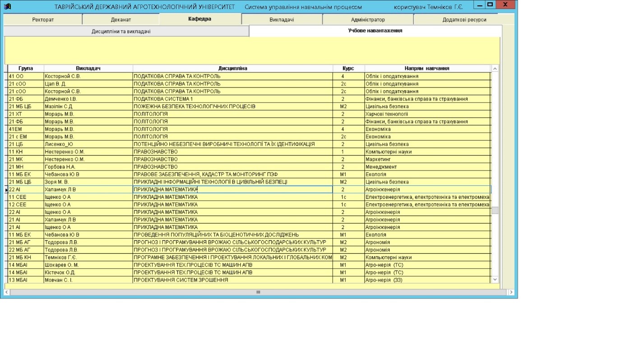Maximize the application window
The width and height of the screenshot is (644, 362).
(490, 5)
